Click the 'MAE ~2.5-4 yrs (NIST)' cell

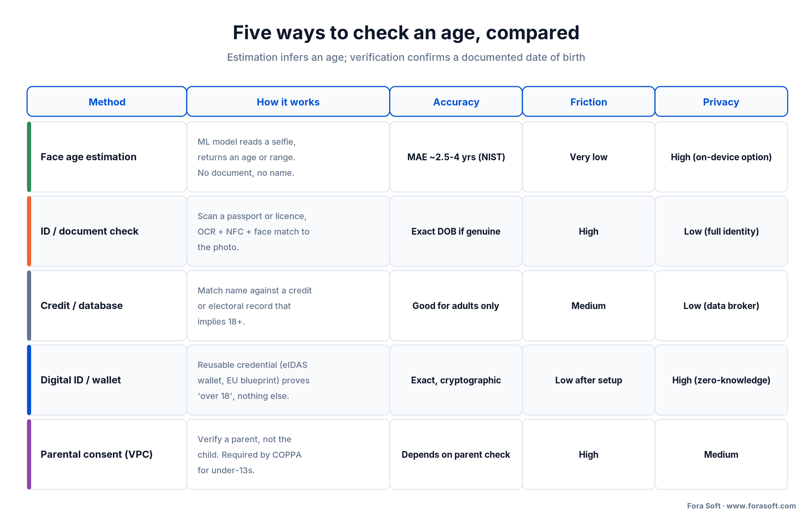click(456, 157)
